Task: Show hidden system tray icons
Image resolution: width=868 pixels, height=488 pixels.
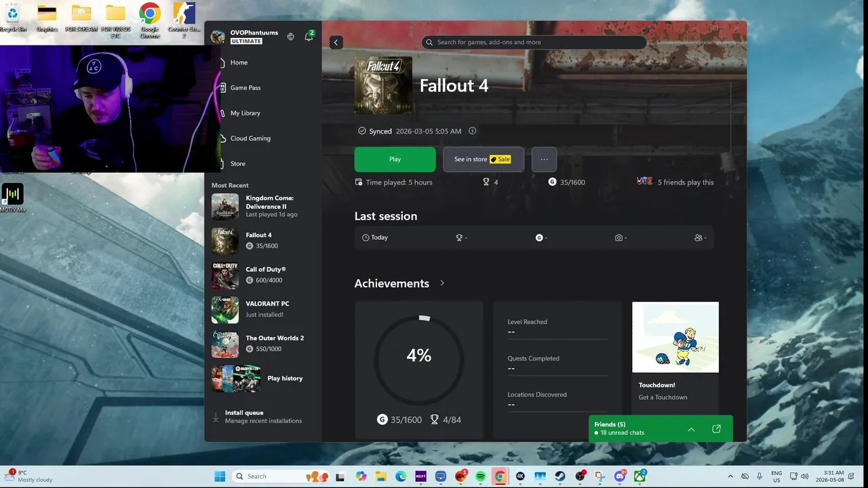Action: pos(730,476)
